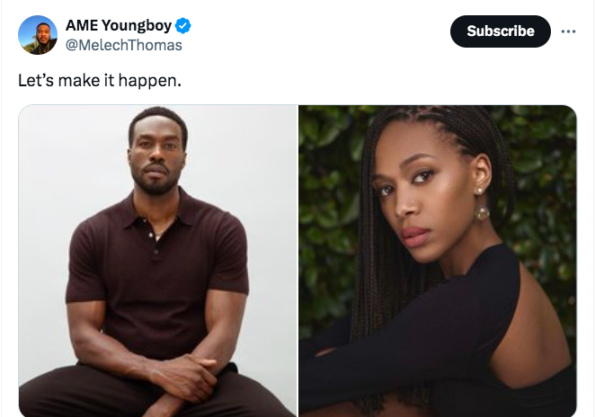
Task: Expand the post's ellipsis overflow menu
Action: coord(568,31)
